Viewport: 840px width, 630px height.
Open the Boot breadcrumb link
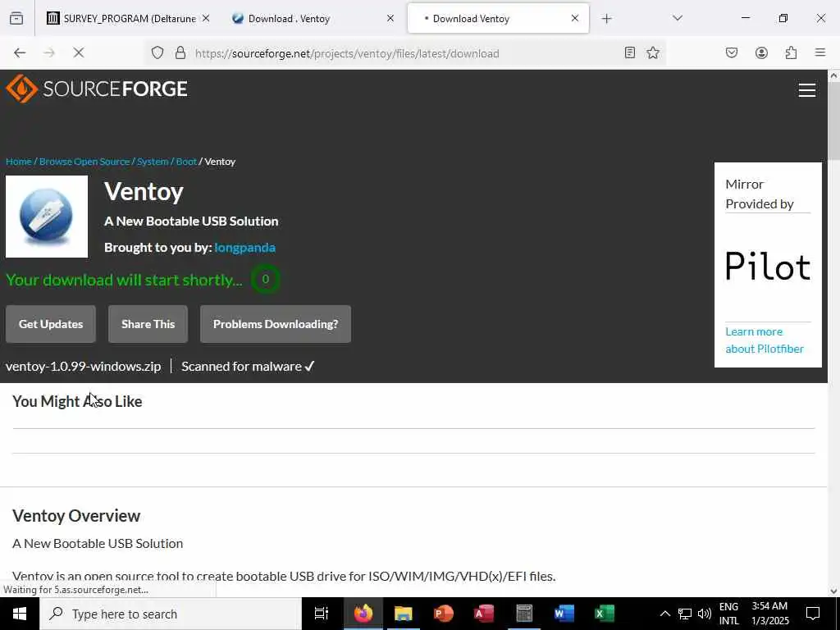(x=186, y=162)
